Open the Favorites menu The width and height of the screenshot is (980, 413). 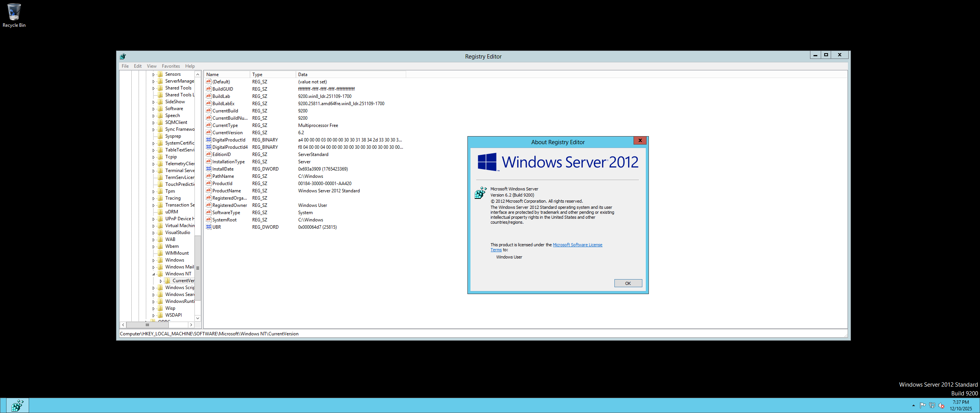pos(170,66)
